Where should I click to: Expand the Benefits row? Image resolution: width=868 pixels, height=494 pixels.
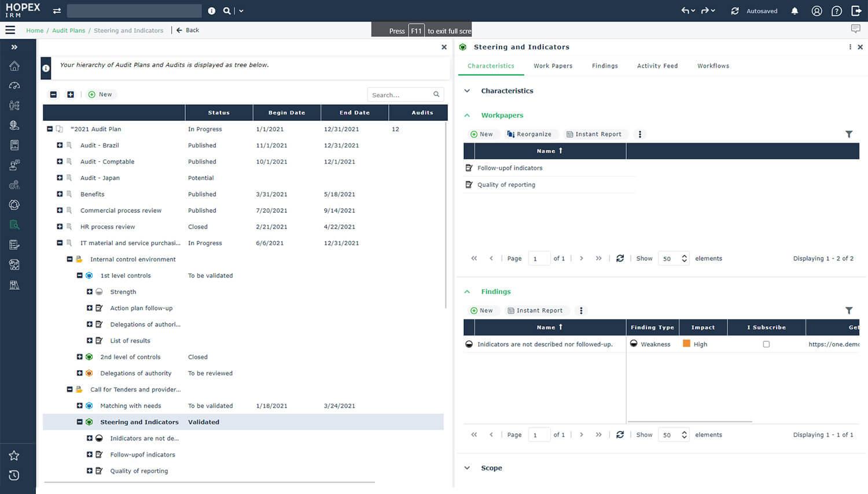click(60, 194)
